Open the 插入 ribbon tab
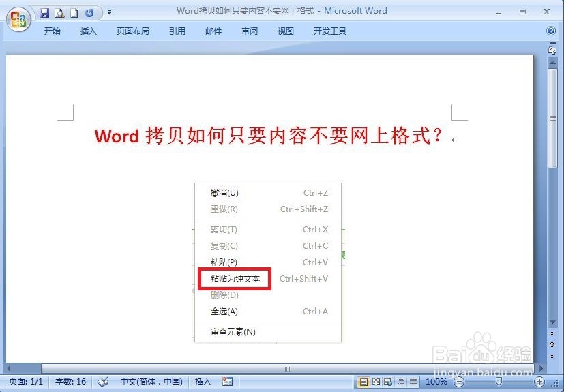 coord(89,31)
